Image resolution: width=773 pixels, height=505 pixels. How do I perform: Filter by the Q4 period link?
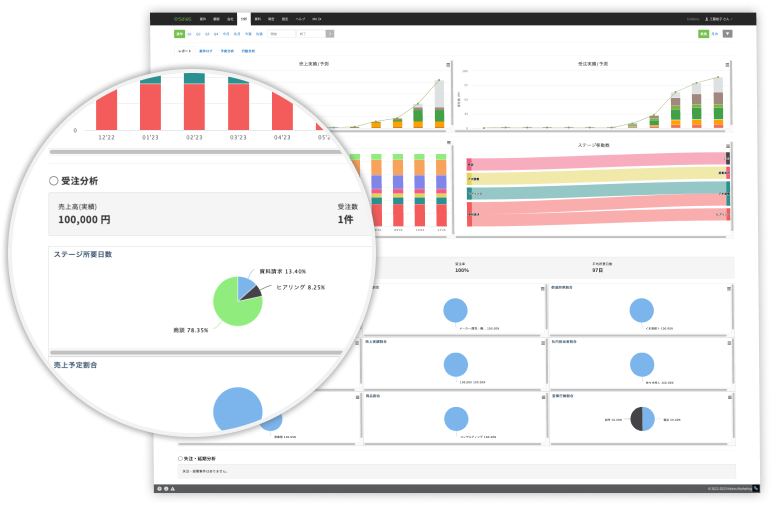click(x=216, y=34)
